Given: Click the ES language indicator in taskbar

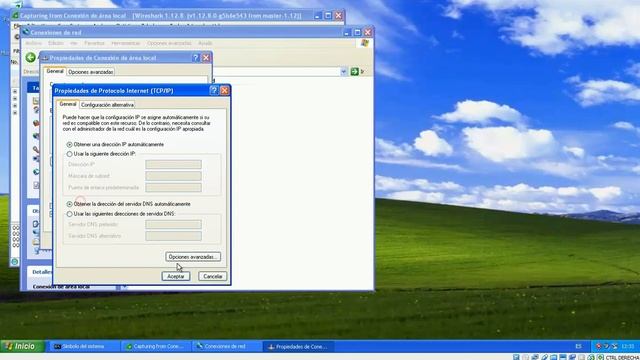Looking at the screenshot, I should pos(578,347).
